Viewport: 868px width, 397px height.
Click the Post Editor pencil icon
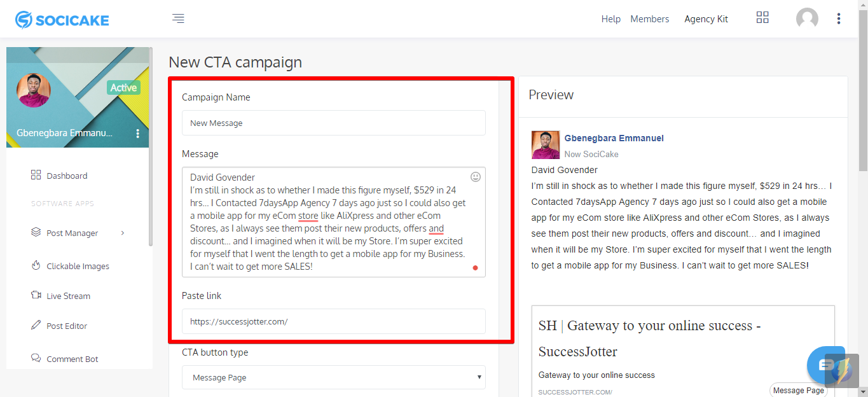point(36,325)
